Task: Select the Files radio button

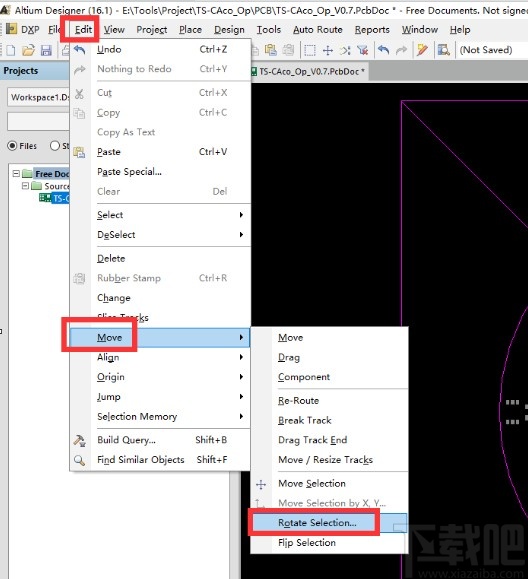Action: point(12,146)
